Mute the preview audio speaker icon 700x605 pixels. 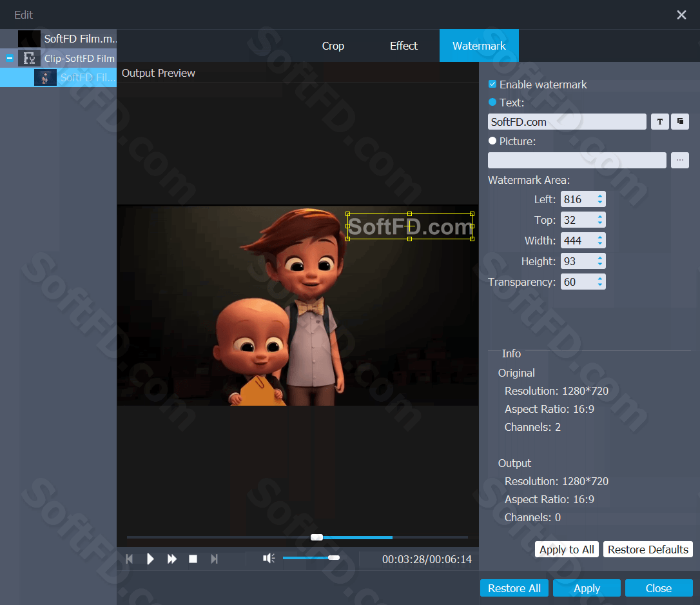[x=269, y=558]
